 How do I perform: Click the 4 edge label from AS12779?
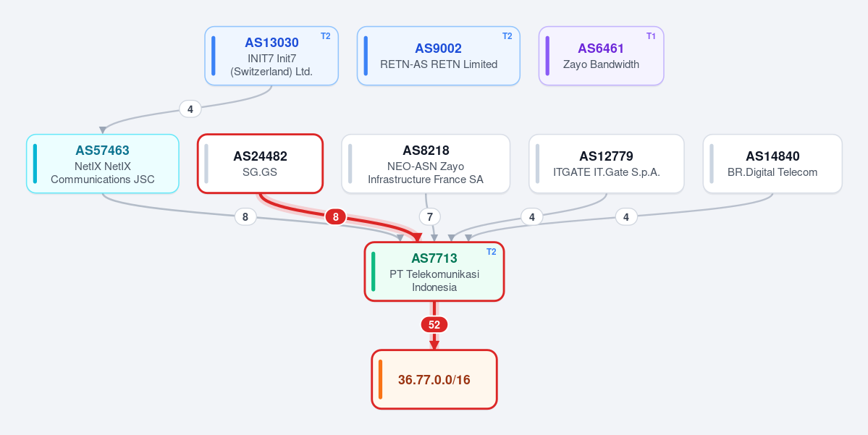532,217
